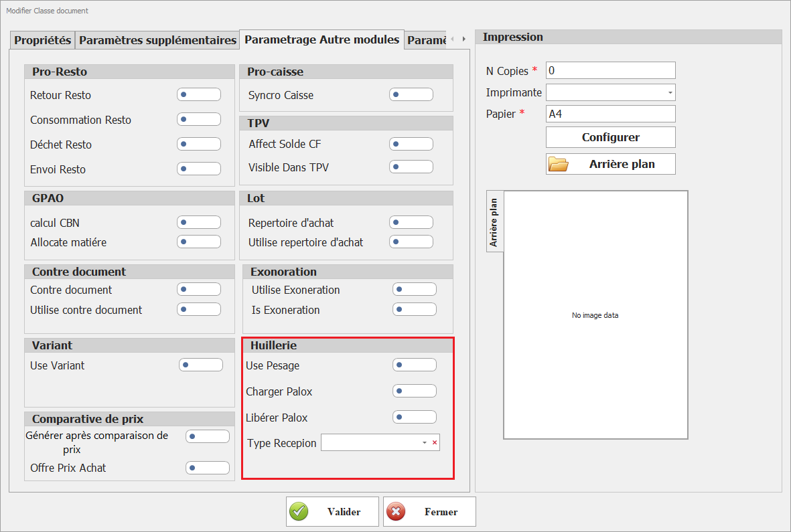Click the folder icon for Arrière plan
Screen dimensions: 791x532
pos(558,164)
